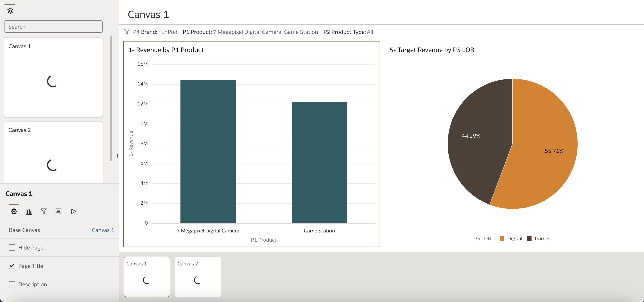Viewport: 644px width, 302px height.
Task: Click the Canvas 1 base canvas link
Action: (103, 230)
